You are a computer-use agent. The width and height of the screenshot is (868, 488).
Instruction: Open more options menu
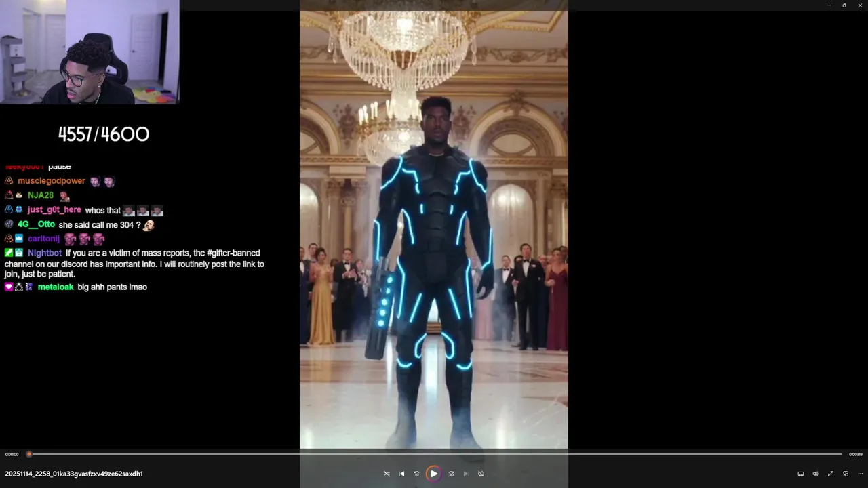point(860,474)
